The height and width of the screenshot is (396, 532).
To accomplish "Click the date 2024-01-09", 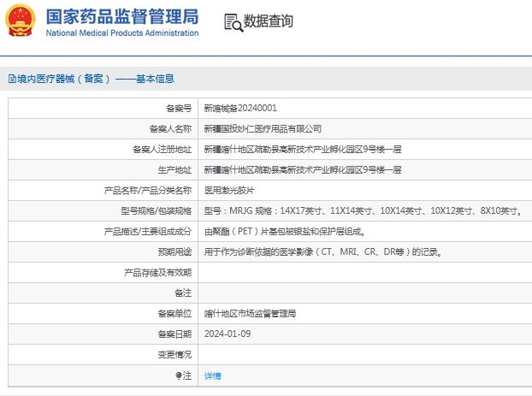I will click(228, 334).
